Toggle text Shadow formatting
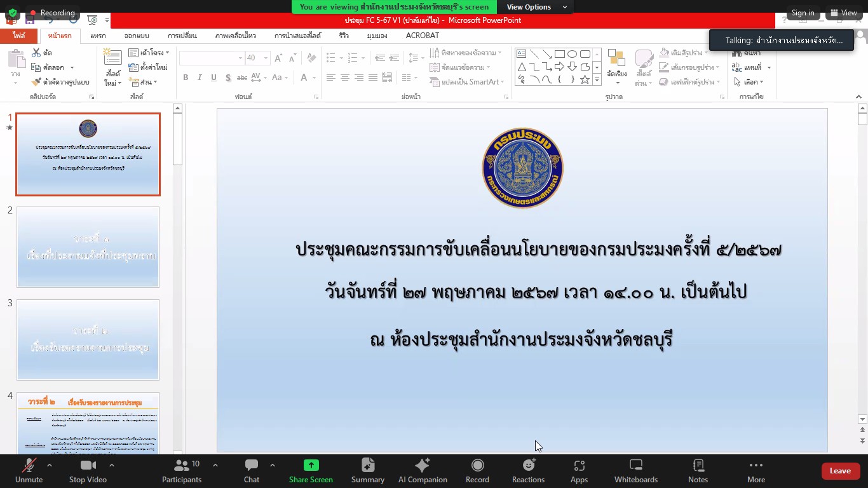The width and height of the screenshot is (868, 488). (227, 78)
